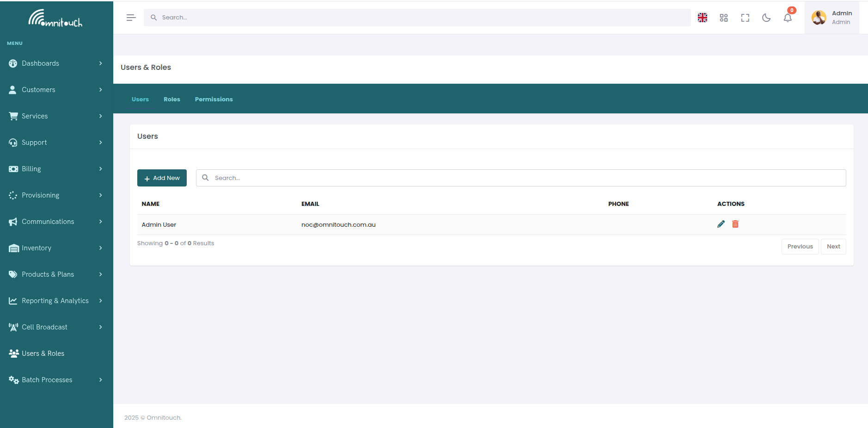This screenshot has height=428, width=868.
Task: Toggle the sidebar collapse hamburger
Action: [131, 17]
